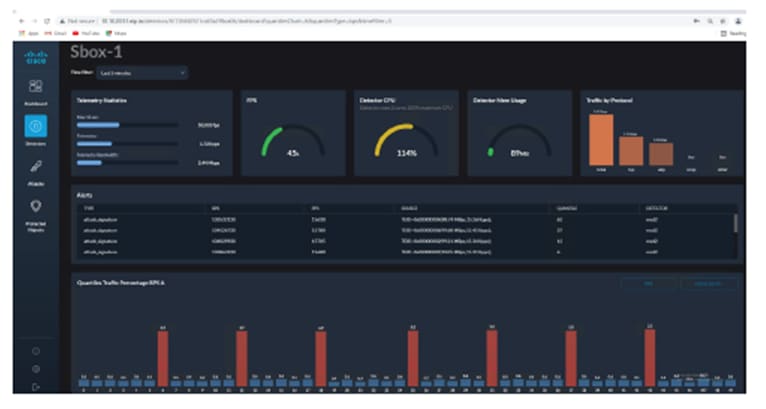Click the browser back arrow
The image size is (766, 409).
[21, 21]
